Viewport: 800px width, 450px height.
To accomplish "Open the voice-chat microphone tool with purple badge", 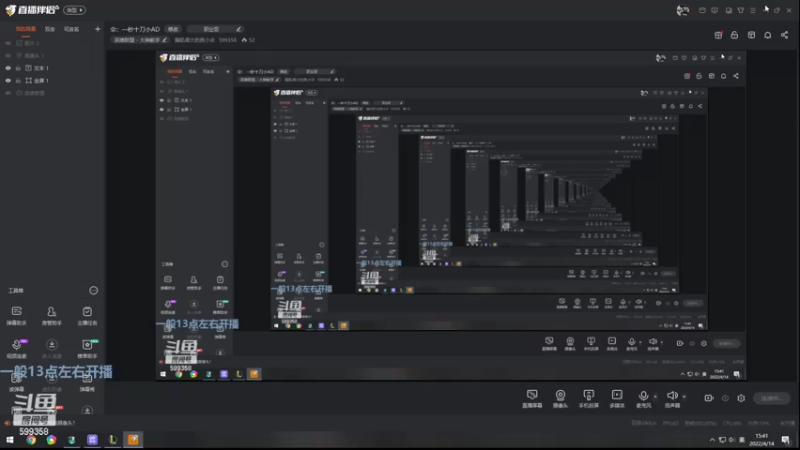I will 17,348.
